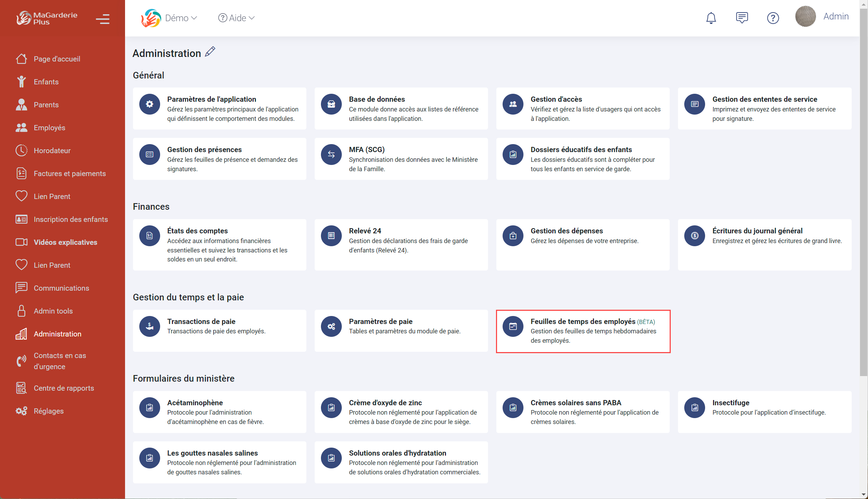Click the MFA (SCG) sync arrows icon
This screenshot has width=868, height=499.
point(331,155)
